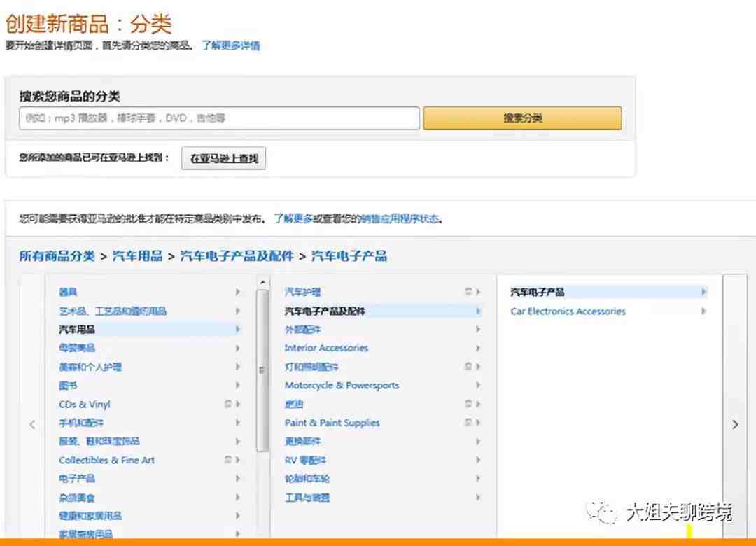The image size is (756, 546).
Task: Select the Paint & Paint Supplies subcategory
Action: (x=332, y=423)
